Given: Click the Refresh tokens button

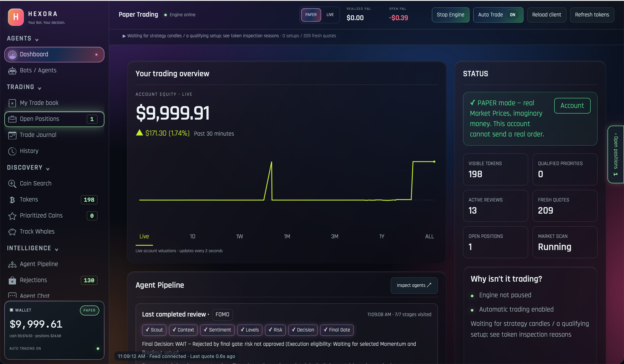Looking at the screenshot, I should pos(592,15).
